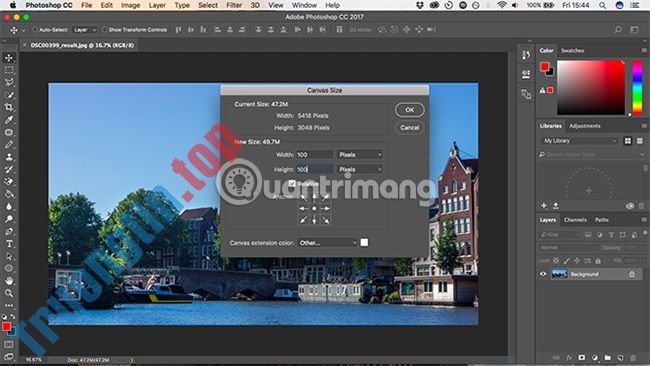Toggle layer filter on/off switch

pos(645,233)
